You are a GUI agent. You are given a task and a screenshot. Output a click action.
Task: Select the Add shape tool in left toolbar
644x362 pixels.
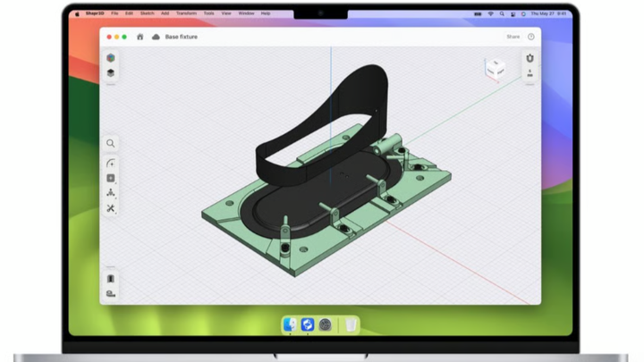[x=111, y=178]
